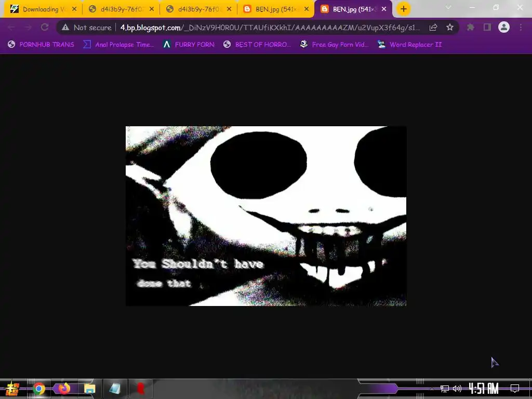
Task: Toggle the browser side panel
Action: coord(487,28)
